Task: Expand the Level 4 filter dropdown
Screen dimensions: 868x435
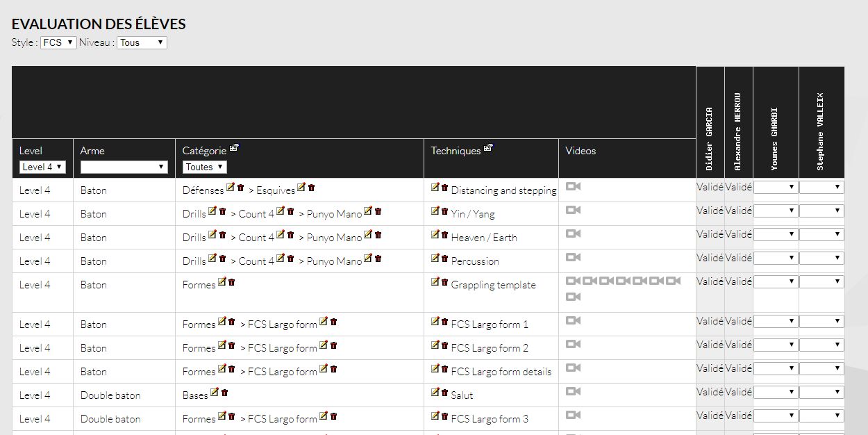Action: (42, 167)
